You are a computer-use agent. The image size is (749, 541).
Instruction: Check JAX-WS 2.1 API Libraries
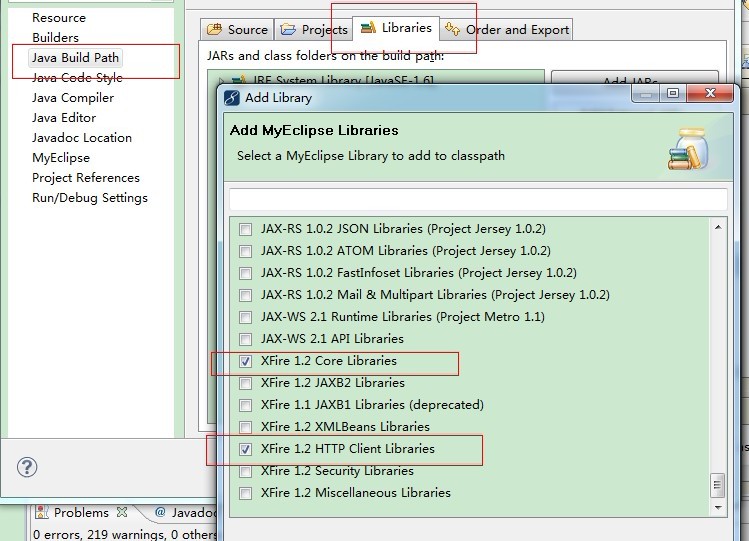(246, 339)
